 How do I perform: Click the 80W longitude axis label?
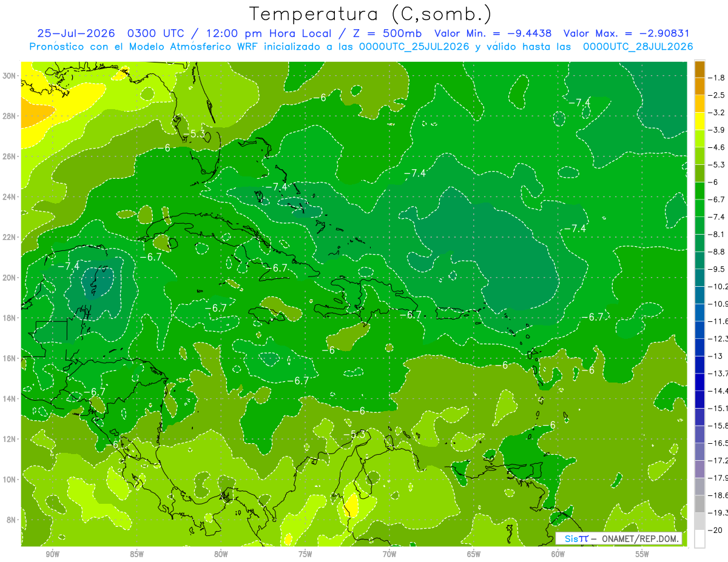pos(221,554)
